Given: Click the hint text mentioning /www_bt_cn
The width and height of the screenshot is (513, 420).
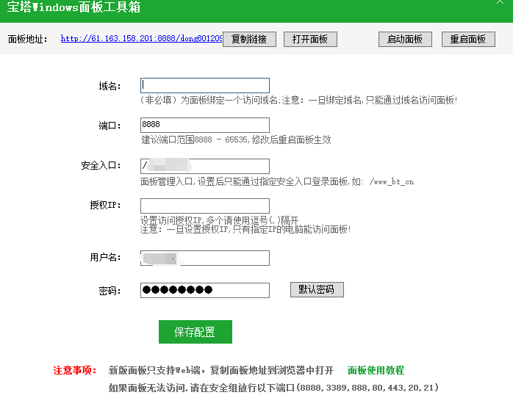Looking at the screenshot, I should pos(277,181).
